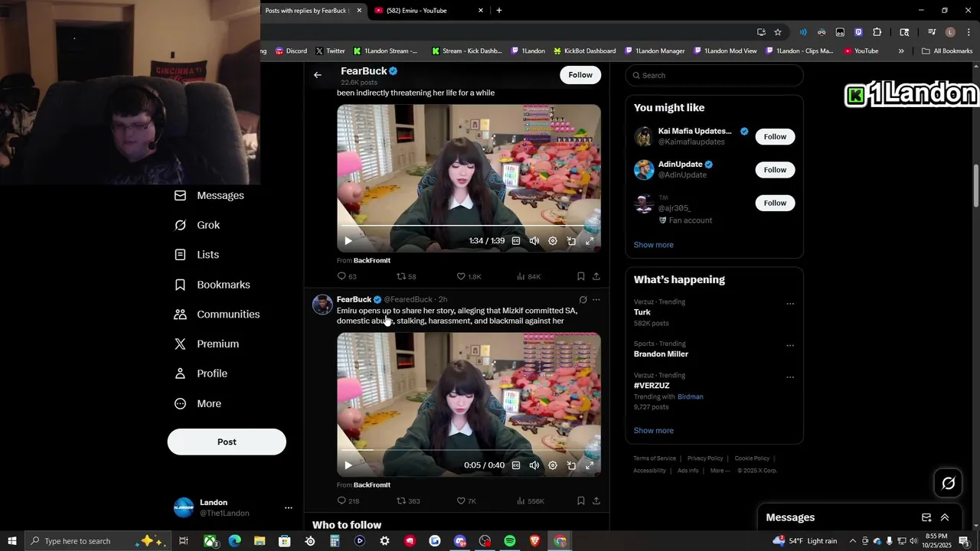This screenshot has width=980, height=551.
Task: Mute the first video's audio
Action: (534, 241)
